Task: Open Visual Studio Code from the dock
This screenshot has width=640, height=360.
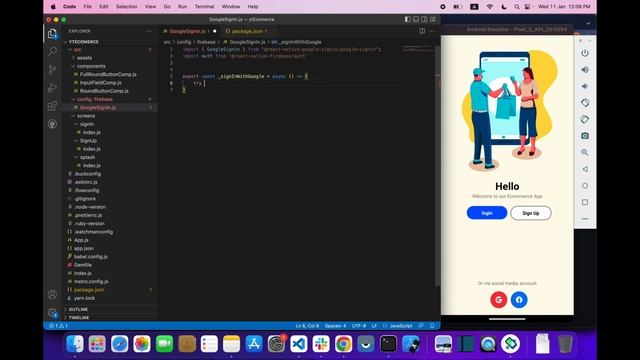Action: pyautogui.click(x=298, y=344)
